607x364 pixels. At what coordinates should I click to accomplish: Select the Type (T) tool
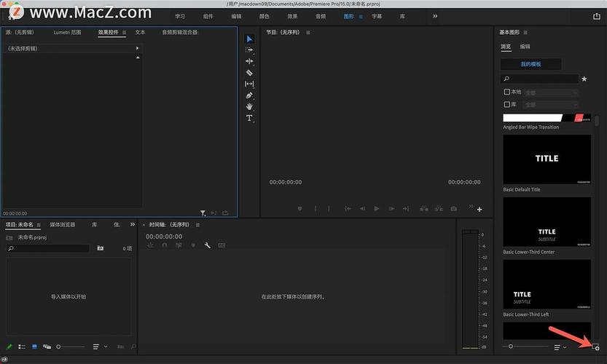pos(249,118)
